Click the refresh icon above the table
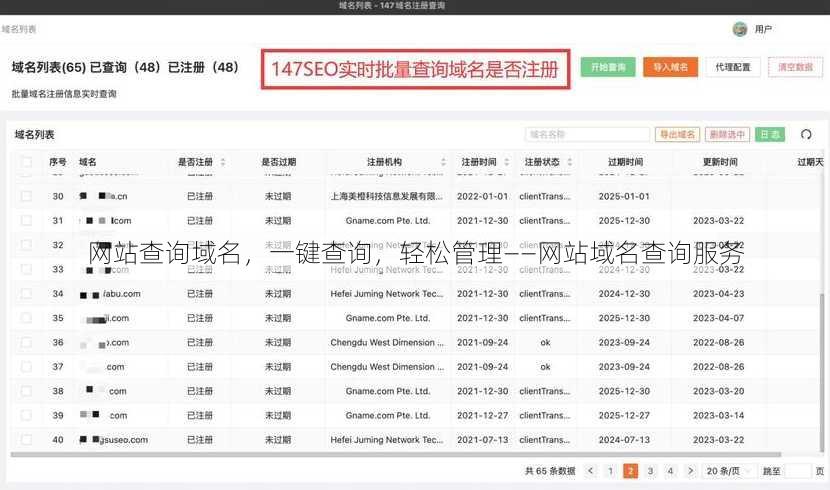Viewport: 830px width, 490px height. 806,134
